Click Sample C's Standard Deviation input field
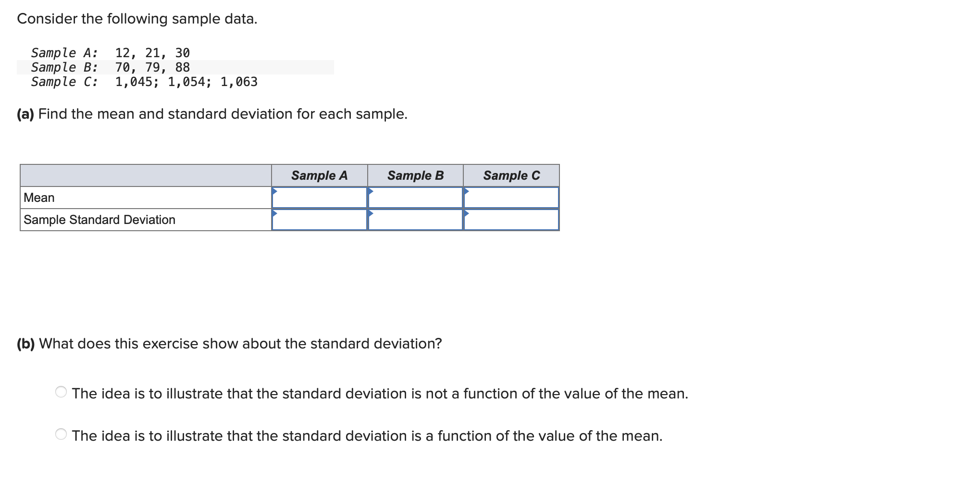 (x=511, y=220)
